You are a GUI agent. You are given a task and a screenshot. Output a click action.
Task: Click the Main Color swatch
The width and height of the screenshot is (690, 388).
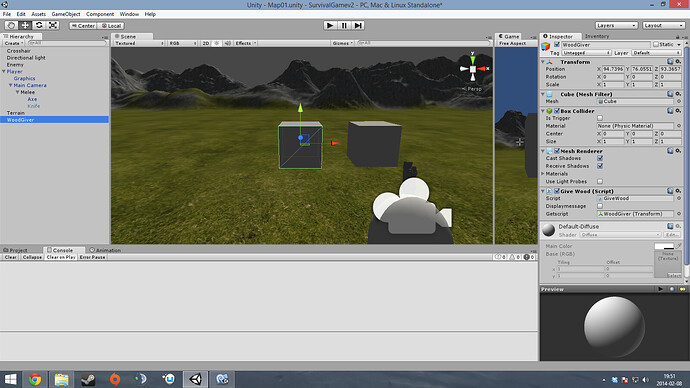(x=664, y=246)
